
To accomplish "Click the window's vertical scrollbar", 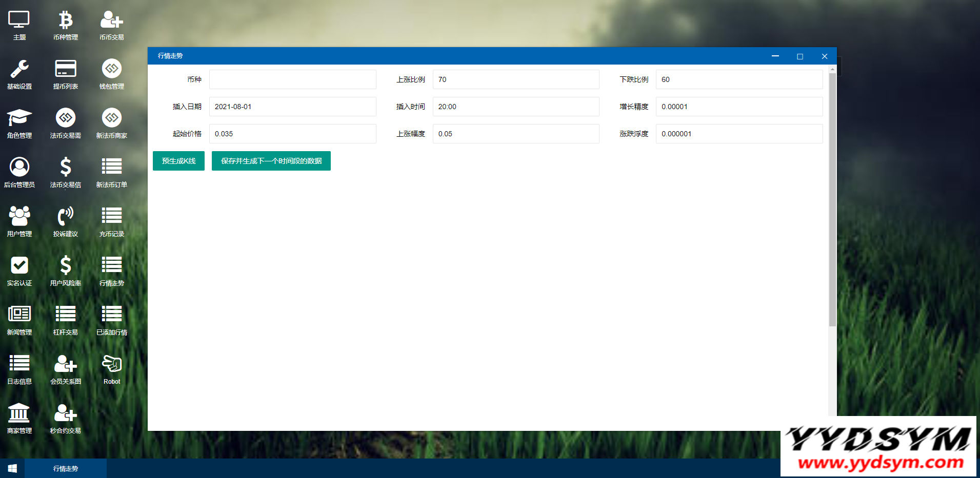I will point(832,200).
